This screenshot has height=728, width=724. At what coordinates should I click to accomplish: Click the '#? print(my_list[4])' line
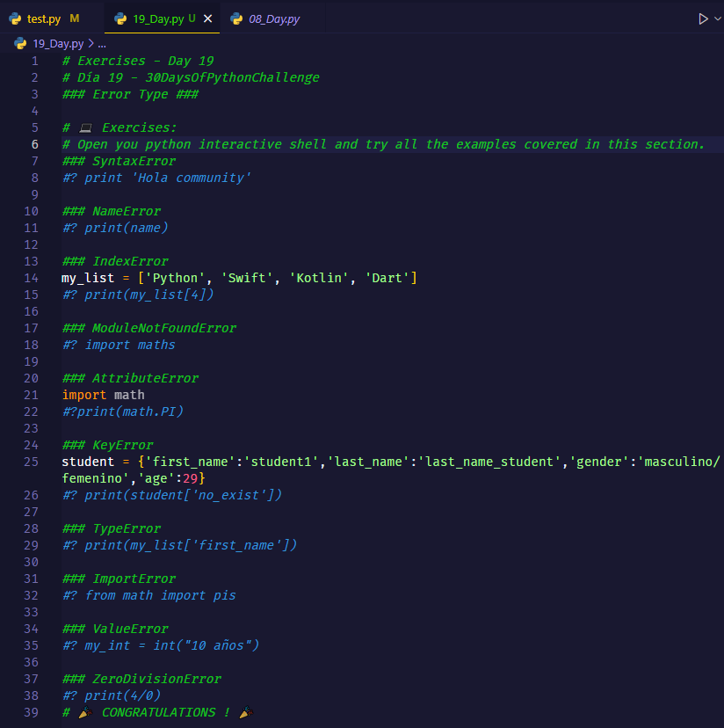(x=138, y=295)
